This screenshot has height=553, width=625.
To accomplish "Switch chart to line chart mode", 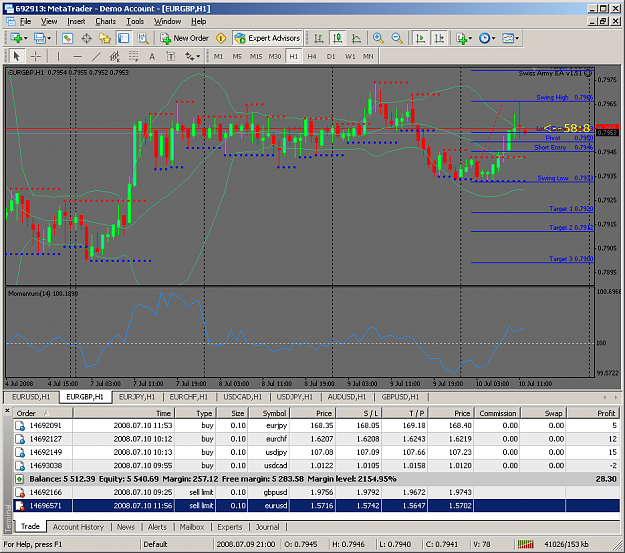I will [x=356, y=38].
